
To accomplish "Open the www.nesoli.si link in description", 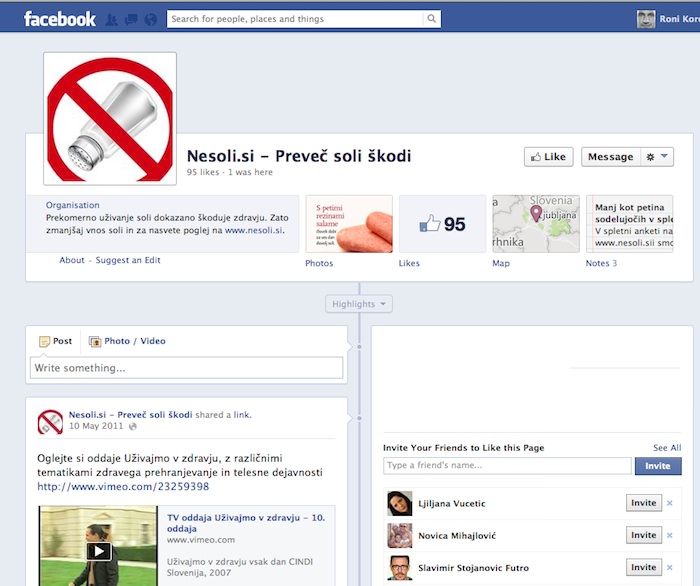I will tap(254, 230).
